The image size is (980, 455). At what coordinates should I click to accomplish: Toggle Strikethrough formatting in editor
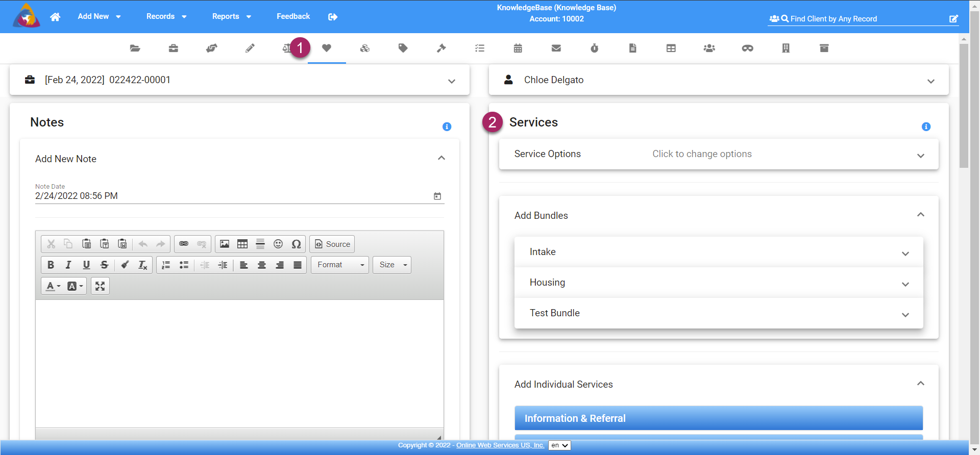[104, 265]
